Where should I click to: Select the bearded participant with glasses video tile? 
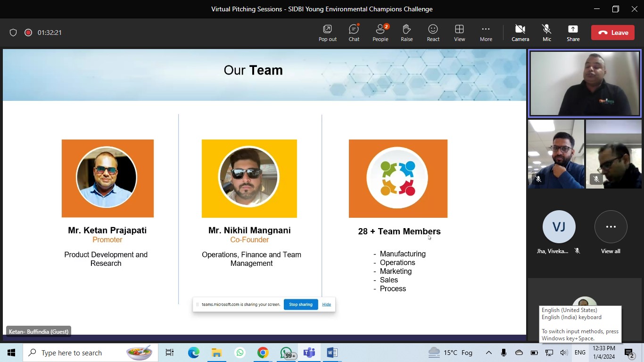pyautogui.click(x=556, y=154)
